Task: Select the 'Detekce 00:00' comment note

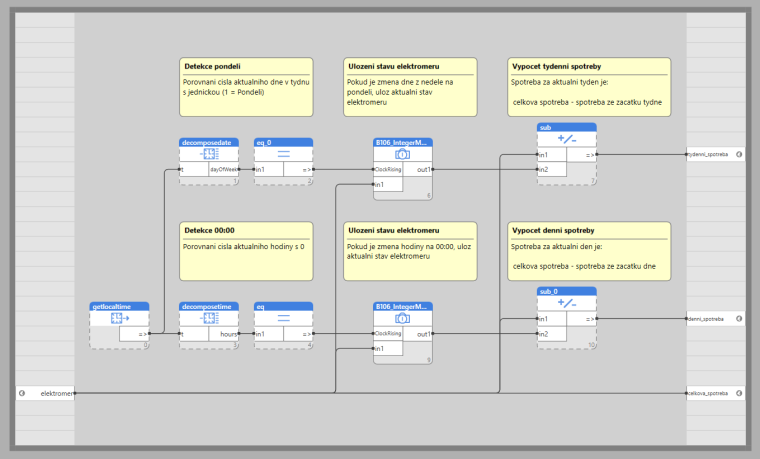Action: click(x=246, y=251)
